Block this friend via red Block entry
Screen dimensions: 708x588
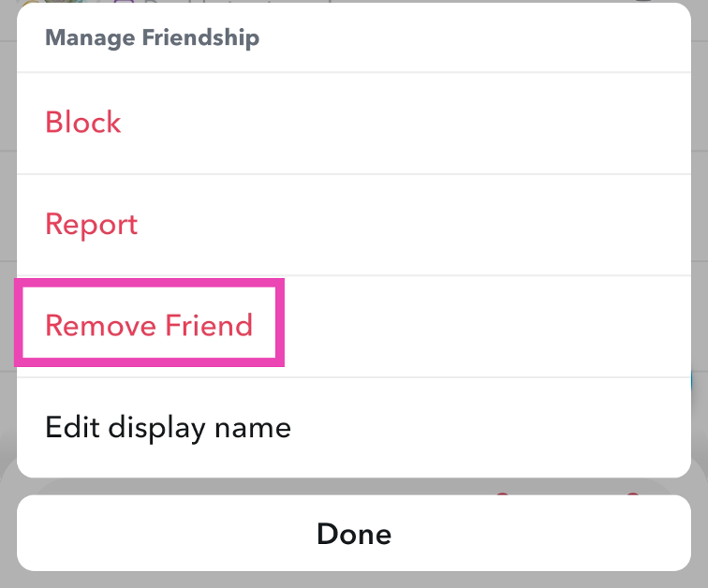(83, 123)
